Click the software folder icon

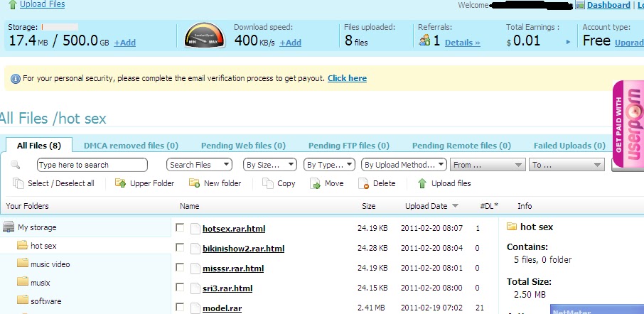(22, 300)
